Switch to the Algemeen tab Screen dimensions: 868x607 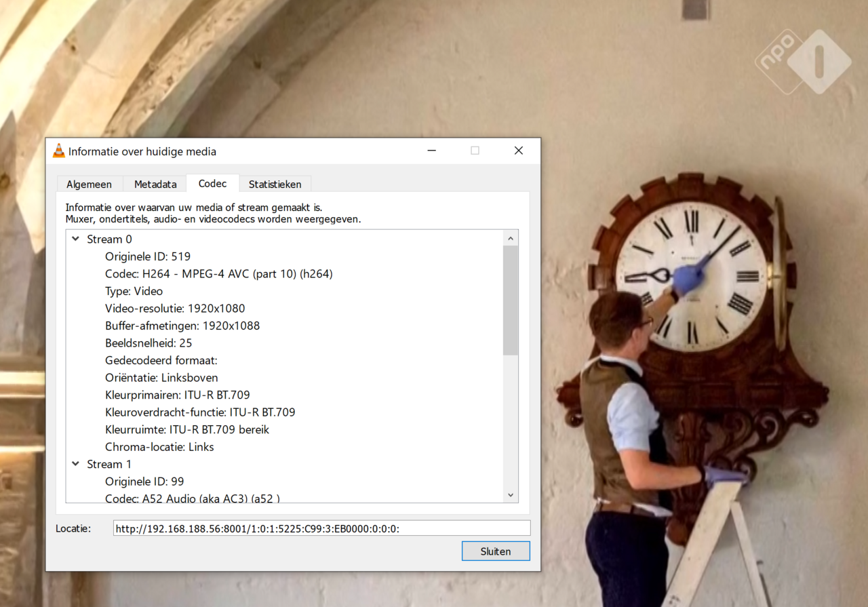coord(89,184)
